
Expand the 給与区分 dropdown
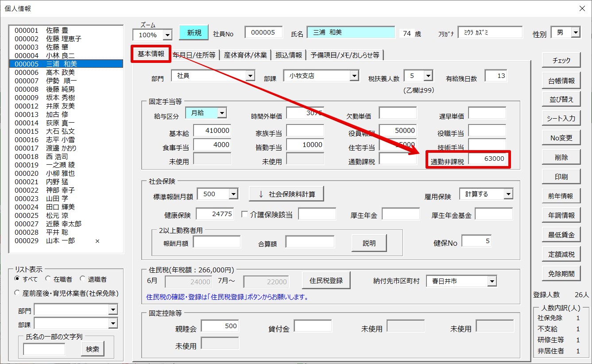tap(221, 113)
